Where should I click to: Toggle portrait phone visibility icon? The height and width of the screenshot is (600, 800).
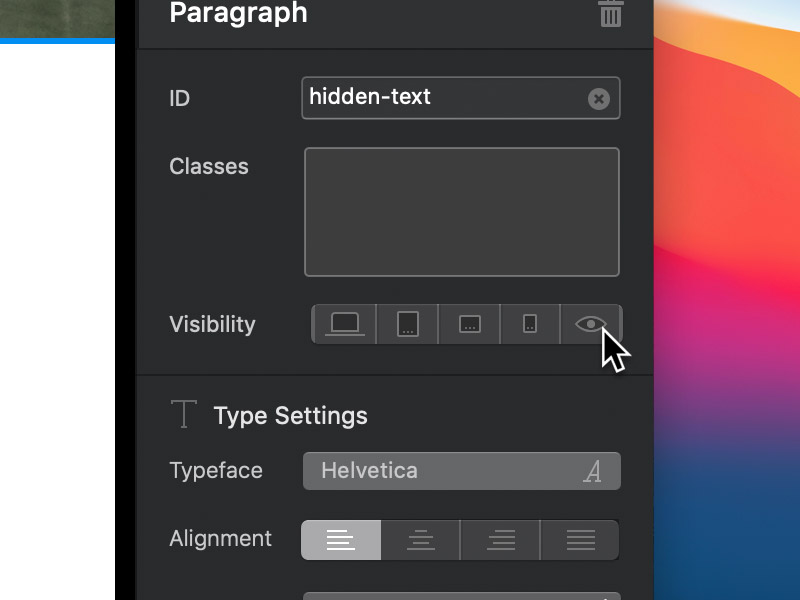(530, 324)
